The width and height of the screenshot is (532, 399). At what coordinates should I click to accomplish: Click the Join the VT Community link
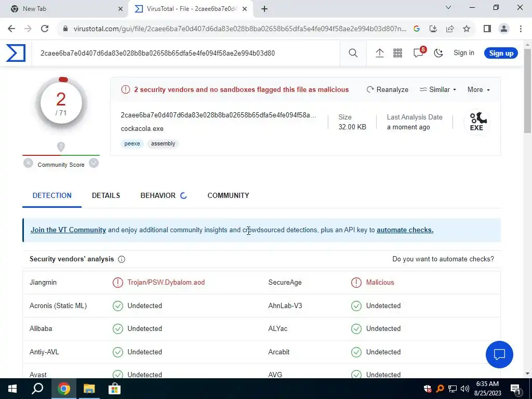[x=68, y=230]
